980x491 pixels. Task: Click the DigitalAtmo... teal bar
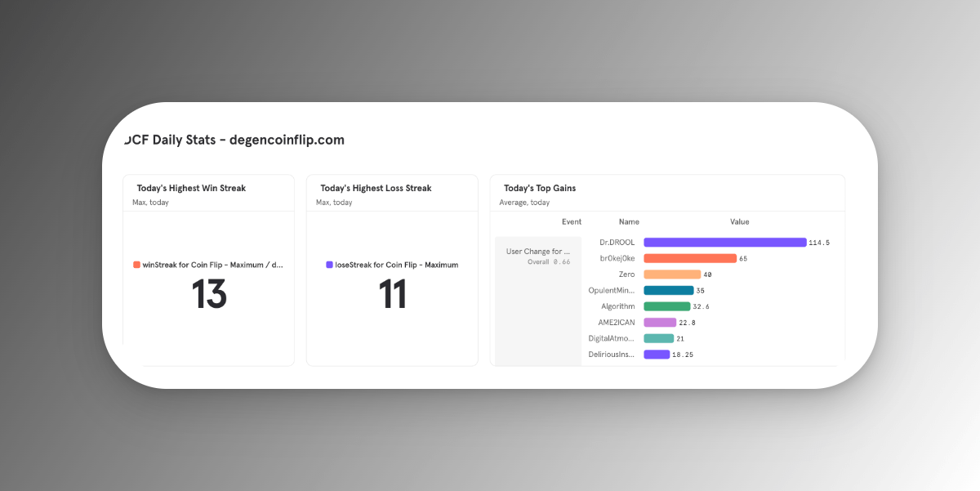pyautogui.click(x=658, y=338)
